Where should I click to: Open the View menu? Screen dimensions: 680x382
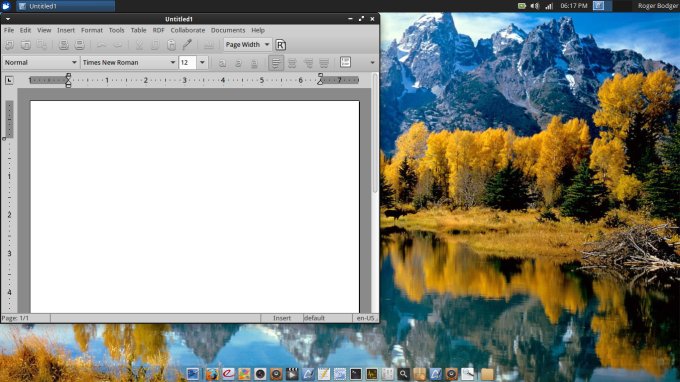pyautogui.click(x=44, y=30)
